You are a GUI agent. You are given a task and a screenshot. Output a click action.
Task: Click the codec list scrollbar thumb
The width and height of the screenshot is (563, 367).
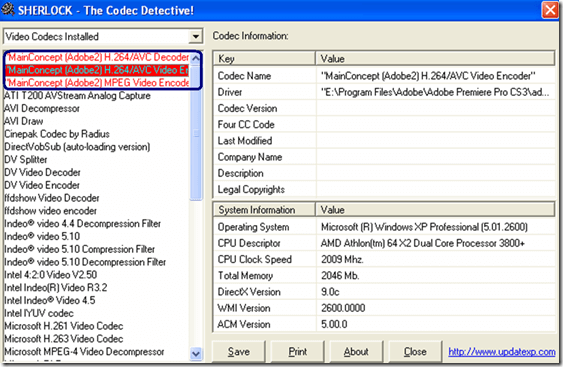tap(196, 133)
